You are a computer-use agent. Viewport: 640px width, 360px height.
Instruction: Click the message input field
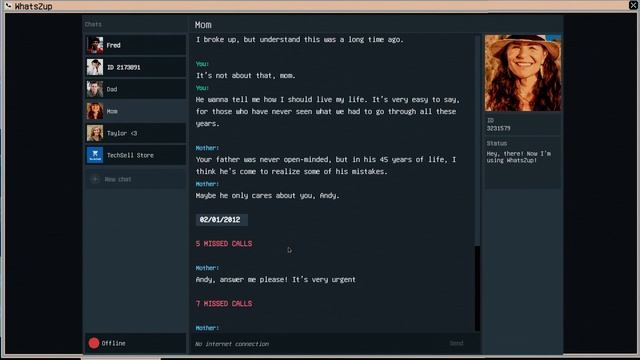[318, 344]
